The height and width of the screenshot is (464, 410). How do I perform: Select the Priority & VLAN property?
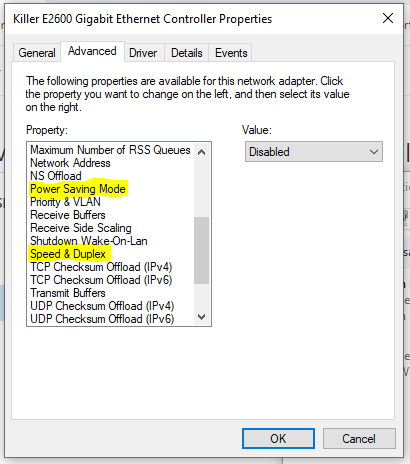click(x=65, y=202)
